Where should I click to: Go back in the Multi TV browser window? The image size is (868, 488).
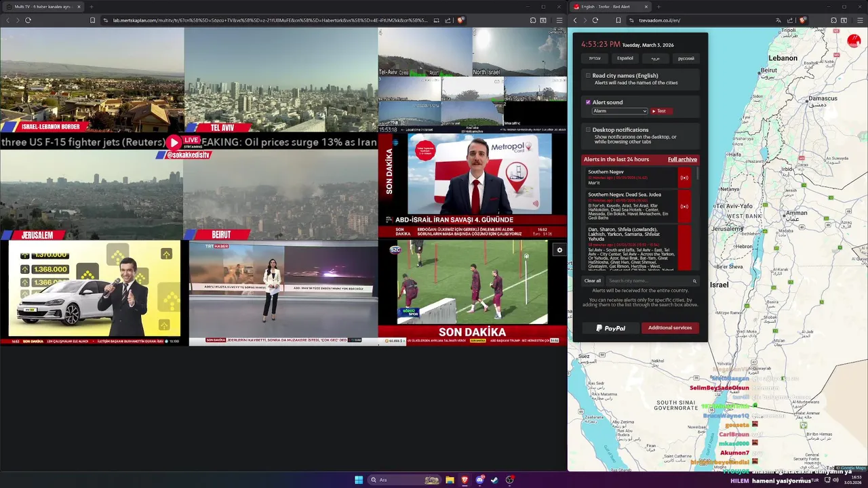point(7,20)
